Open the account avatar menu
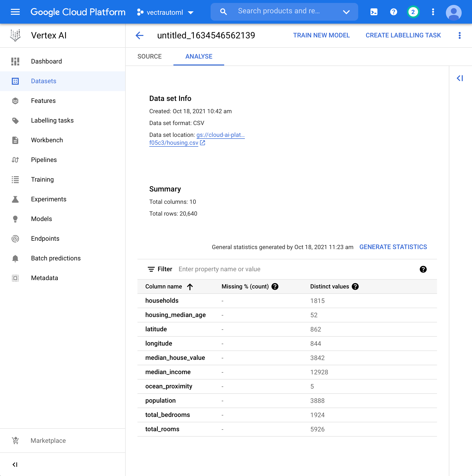This screenshot has height=476, width=472. click(454, 12)
